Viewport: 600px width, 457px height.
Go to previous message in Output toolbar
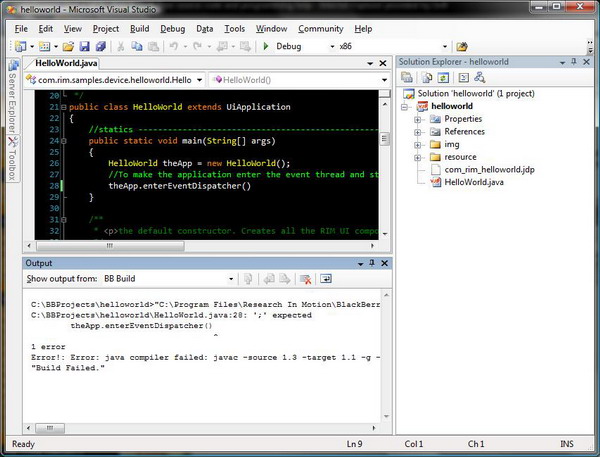(x=269, y=279)
